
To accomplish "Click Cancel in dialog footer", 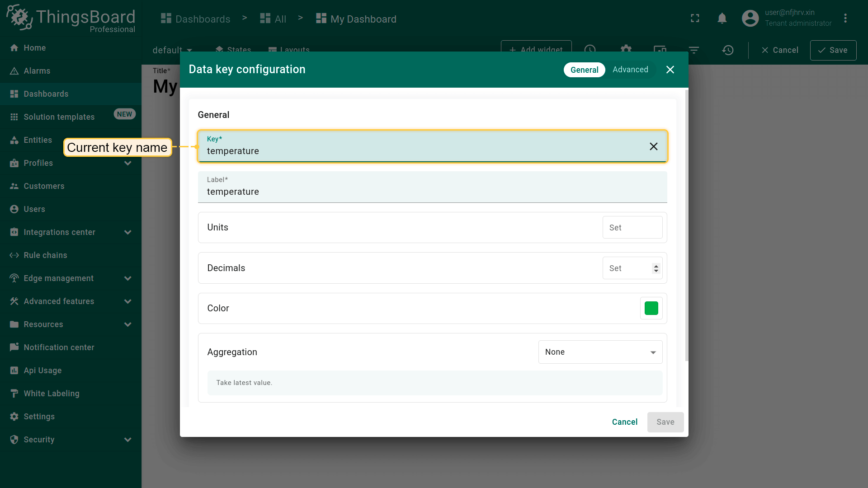I will [624, 422].
